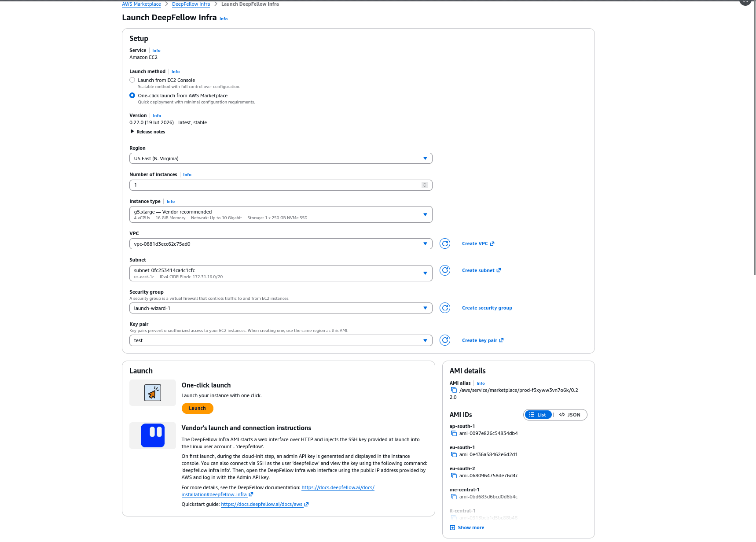Image resolution: width=756 pixels, height=542 pixels.
Task: Switch AMI IDs view to JSON
Action: (570, 414)
